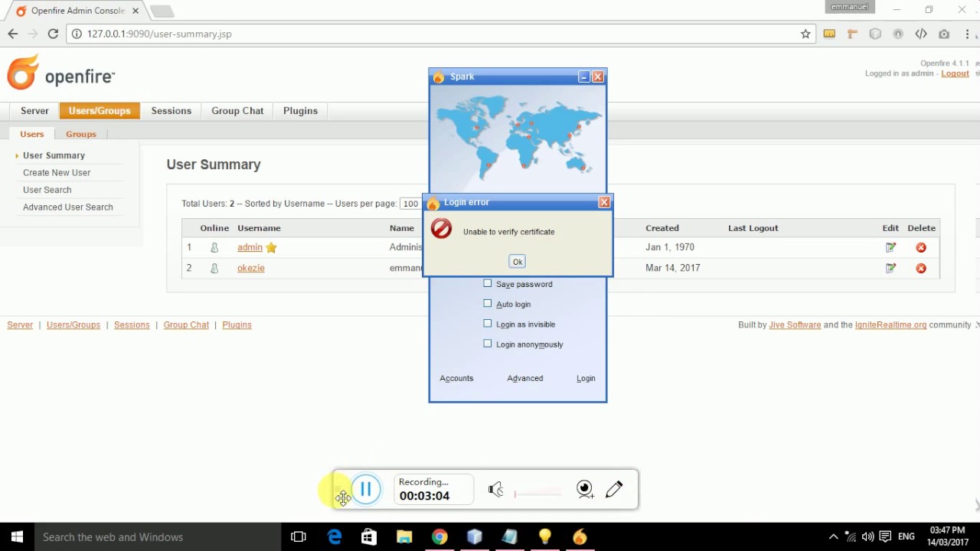Adjust the recorder volume slider

tap(538, 494)
